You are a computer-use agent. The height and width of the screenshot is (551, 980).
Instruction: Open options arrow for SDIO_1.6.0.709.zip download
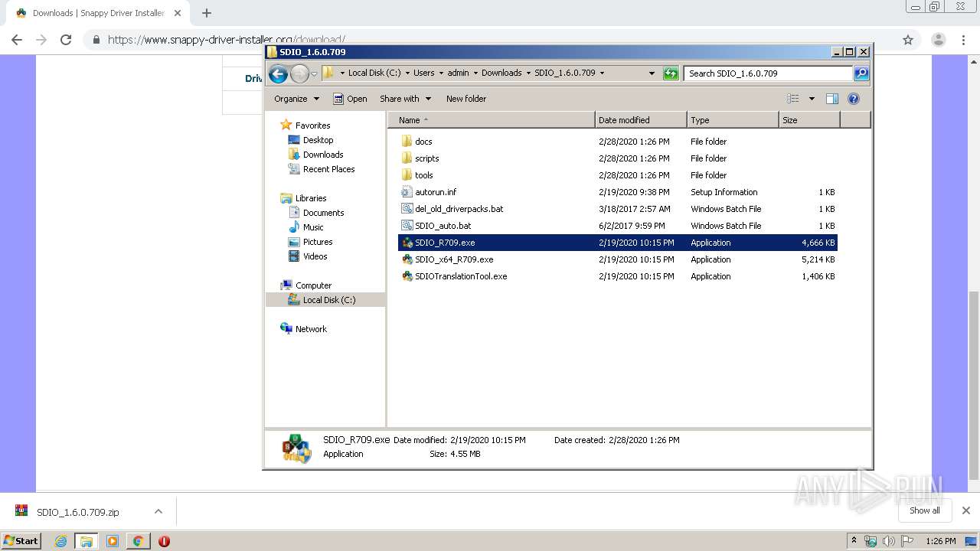click(158, 512)
